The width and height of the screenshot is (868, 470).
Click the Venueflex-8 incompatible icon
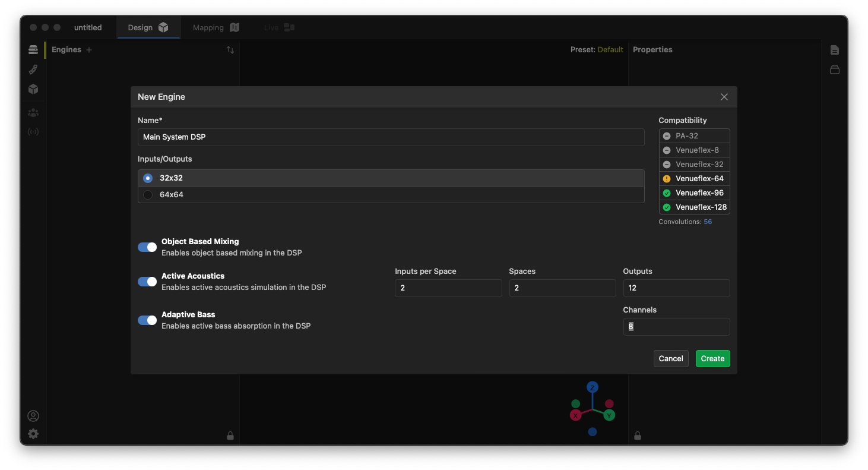pos(667,150)
